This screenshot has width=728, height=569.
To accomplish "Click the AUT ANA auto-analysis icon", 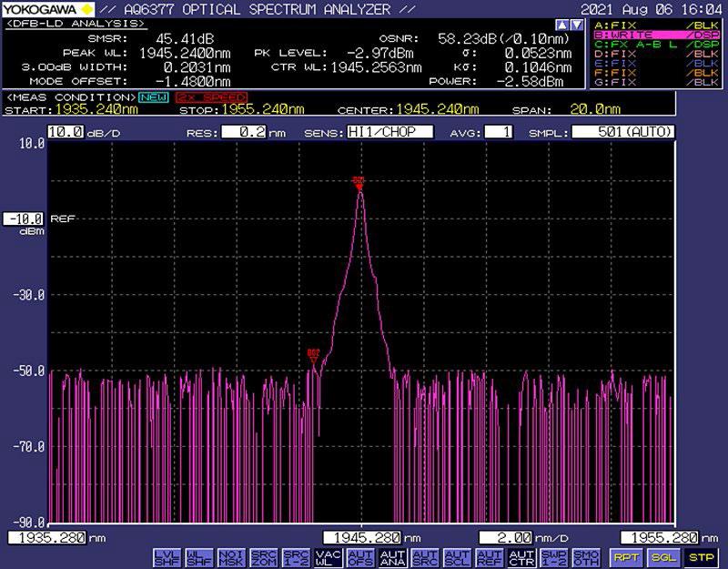I will click(391, 557).
